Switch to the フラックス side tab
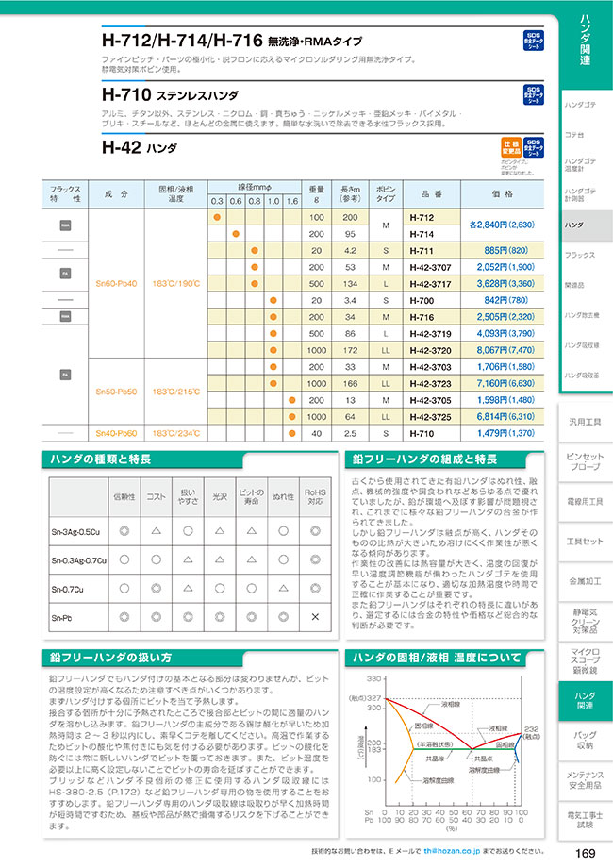 [581, 256]
